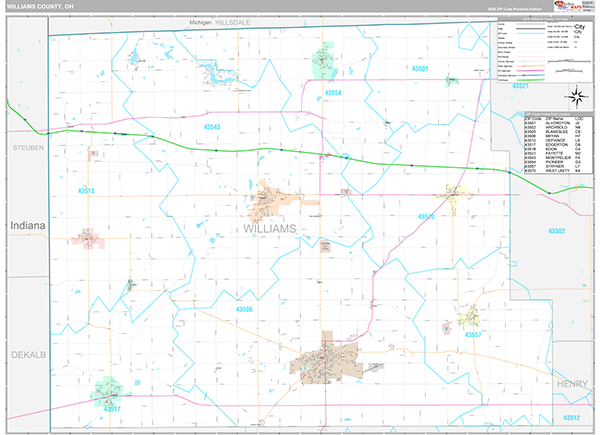
Task: Click ZIP code 43518 label
Action: (86, 191)
